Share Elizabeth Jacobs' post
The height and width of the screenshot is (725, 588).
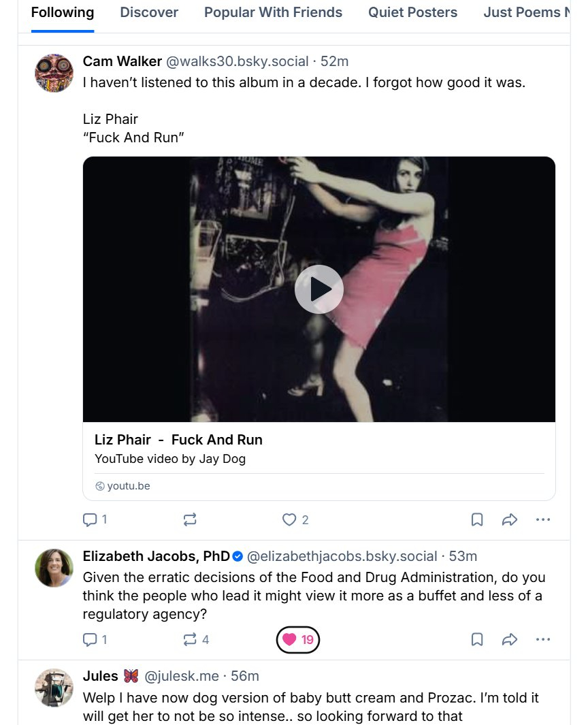click(509, 640)
